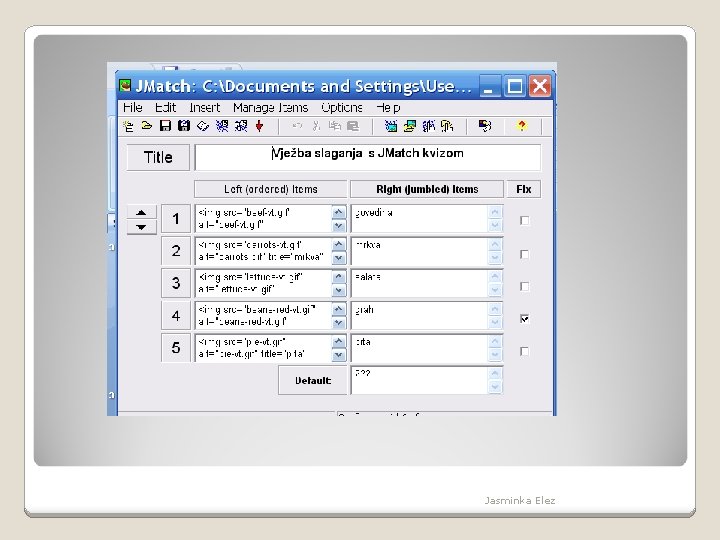Save the exercise with the single floppy icon
720x540 pixels.
[x=165, y=126]
